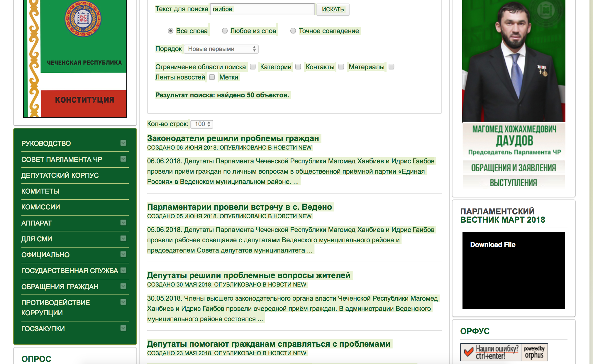Image resolution: width=593 pixels, height=364 pixels.
Task: Click the arrow icon beside СОВЕТ ПАРЛАМЕНТА ЧР
Action: pos(123,159)
